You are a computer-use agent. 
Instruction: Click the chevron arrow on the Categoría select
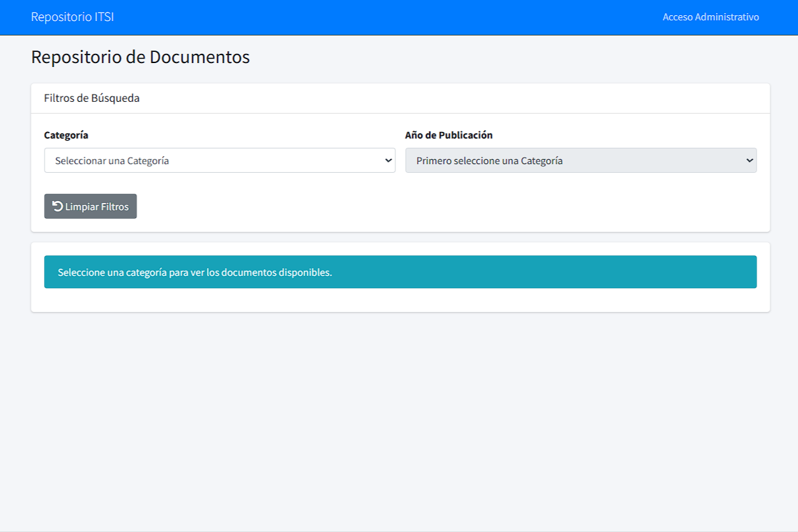click(x=388, y=161)
